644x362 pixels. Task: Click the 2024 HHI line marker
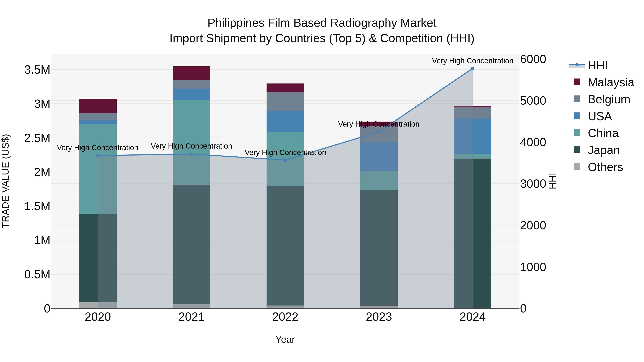[472, 68]
